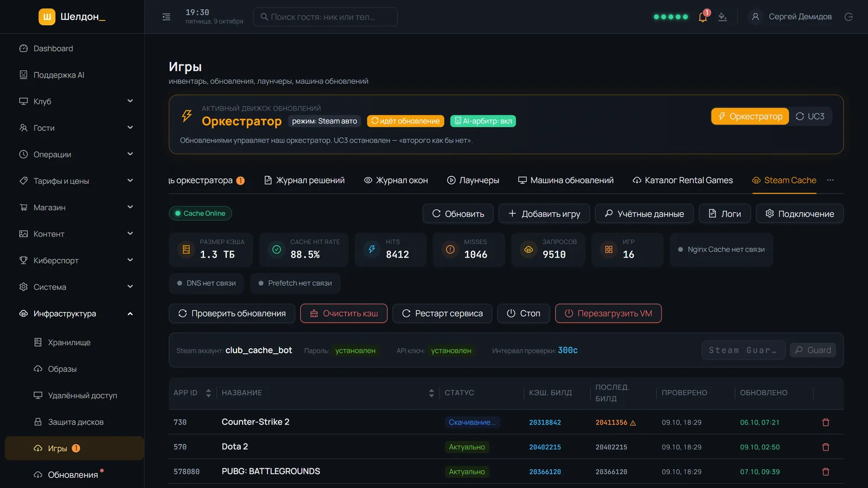Click the logout icon next to Сергей Демидов
Image resolution: width=868 pixels, height=488 pixels.
(848, 17)
